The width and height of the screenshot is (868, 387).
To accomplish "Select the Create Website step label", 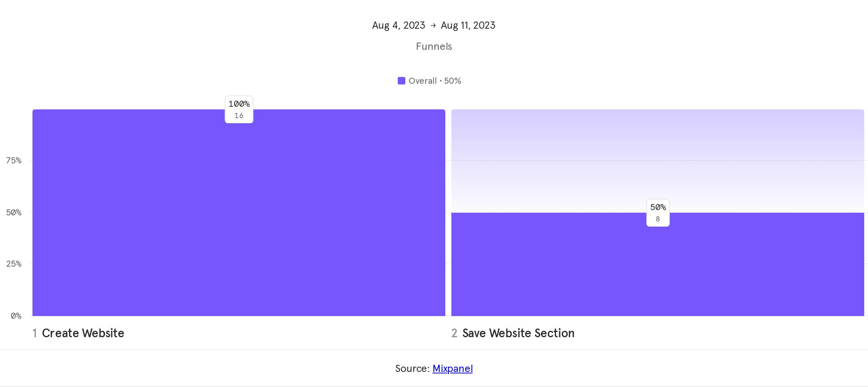I will [x=83, y=333].
